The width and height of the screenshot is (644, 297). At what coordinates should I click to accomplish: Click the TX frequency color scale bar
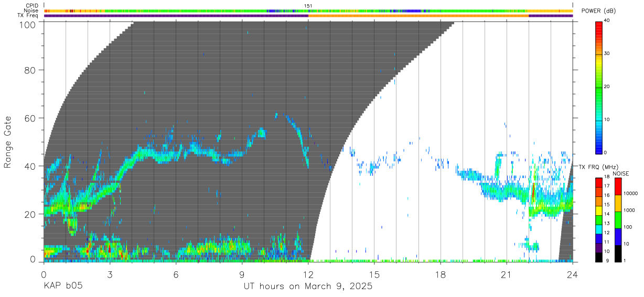pos(599,219)
